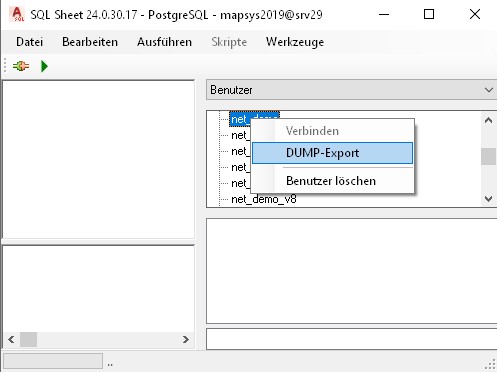Click up arrow of user list scrollbar
The width and height of the screenshot is (497, 372).
click(488, 121)
